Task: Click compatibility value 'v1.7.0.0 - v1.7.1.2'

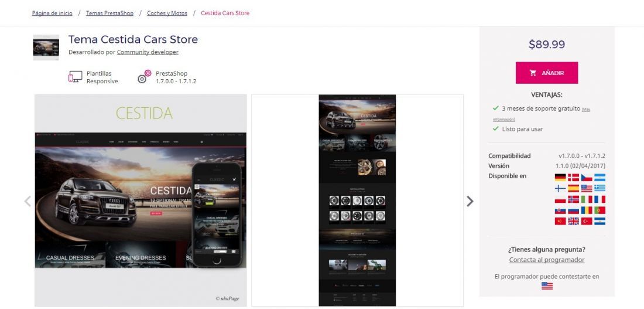Action: [x=581, y=156]
